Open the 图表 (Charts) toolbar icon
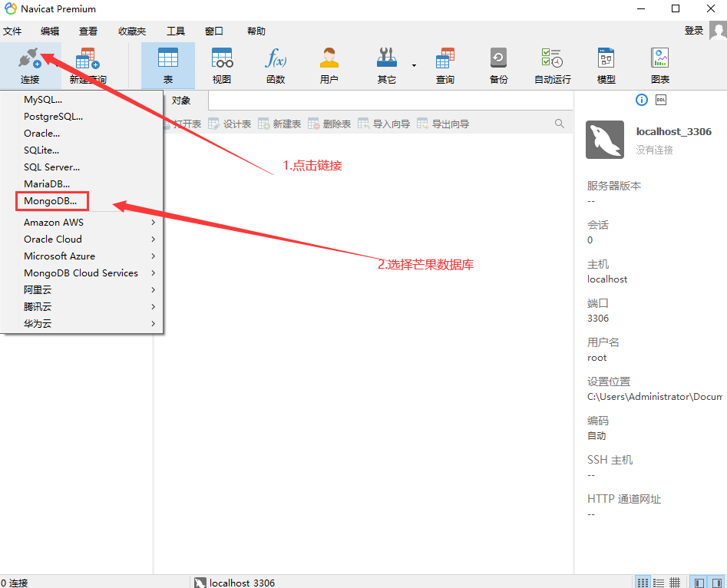Viewport: 727px width, 588px height. click(660, 63)
